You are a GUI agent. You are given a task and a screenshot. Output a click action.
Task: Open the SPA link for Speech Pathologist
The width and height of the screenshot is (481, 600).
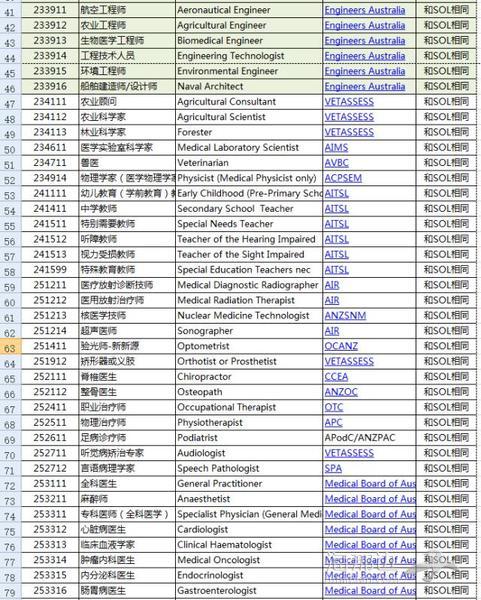pyautogui.click(x=333, y=469)
